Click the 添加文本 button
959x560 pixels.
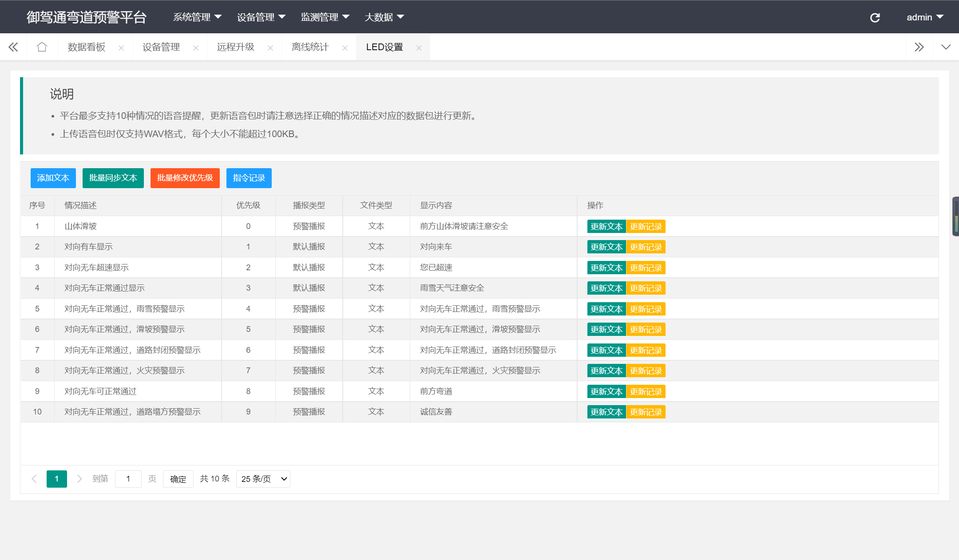click(53, 178)
